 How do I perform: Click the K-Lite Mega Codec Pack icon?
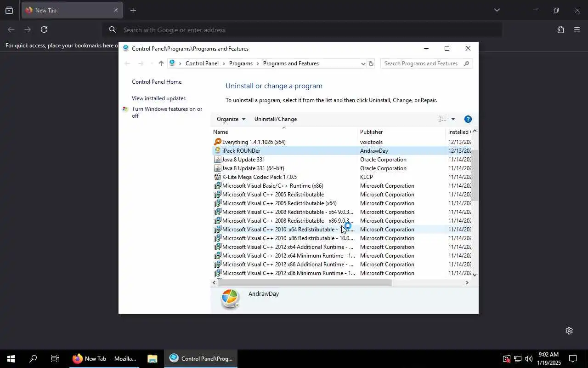218,177
